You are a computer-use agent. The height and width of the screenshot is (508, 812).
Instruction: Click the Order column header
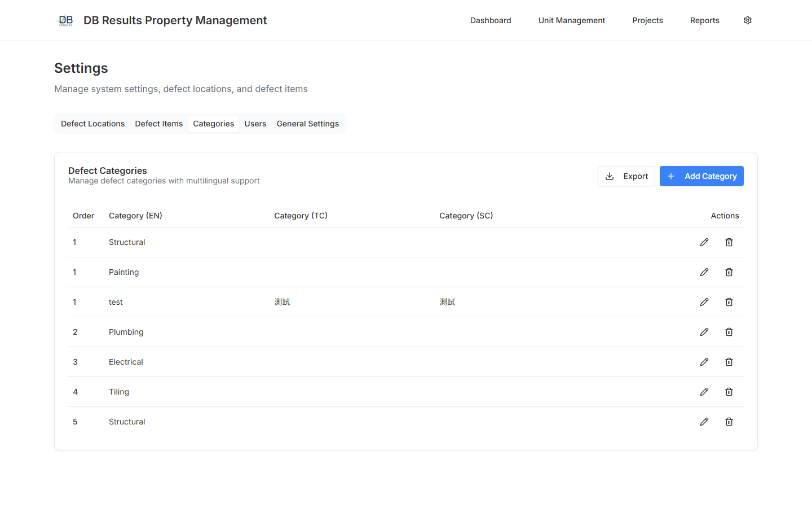[x=83, y=216]
